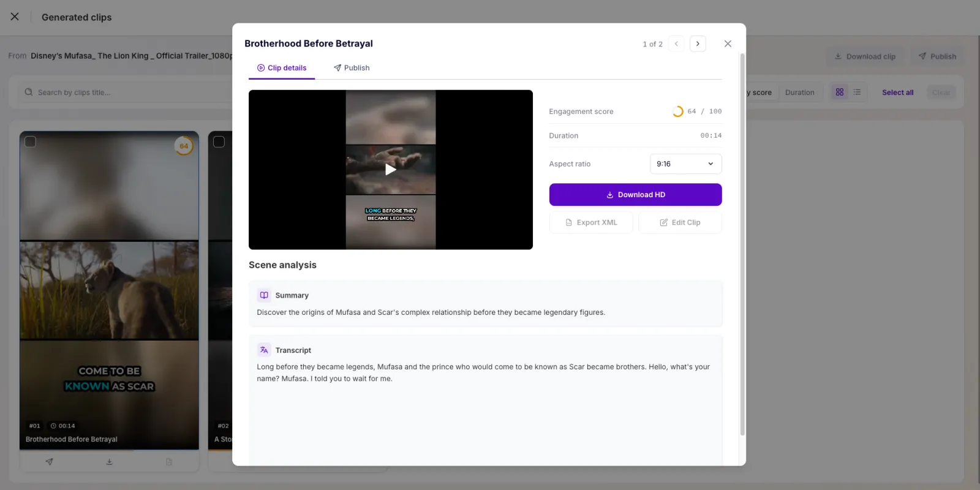
Task: Click the 1 of 2 clip counter
Action: [x=652, y=44]
